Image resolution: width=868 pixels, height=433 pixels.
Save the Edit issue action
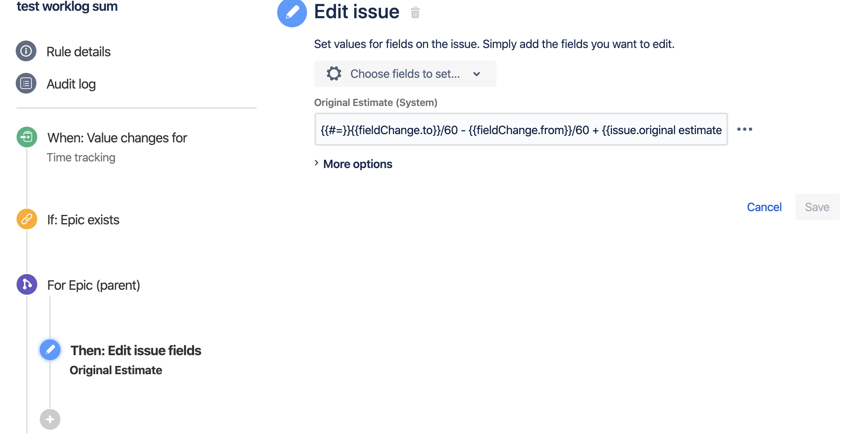click(817, 207)
